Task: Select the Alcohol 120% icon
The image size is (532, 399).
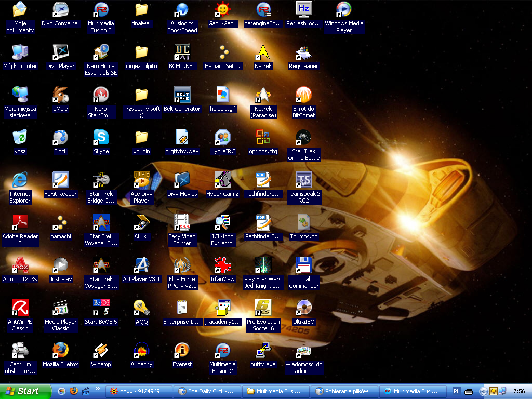Action: pyautogui.click(x=20, y=265)
